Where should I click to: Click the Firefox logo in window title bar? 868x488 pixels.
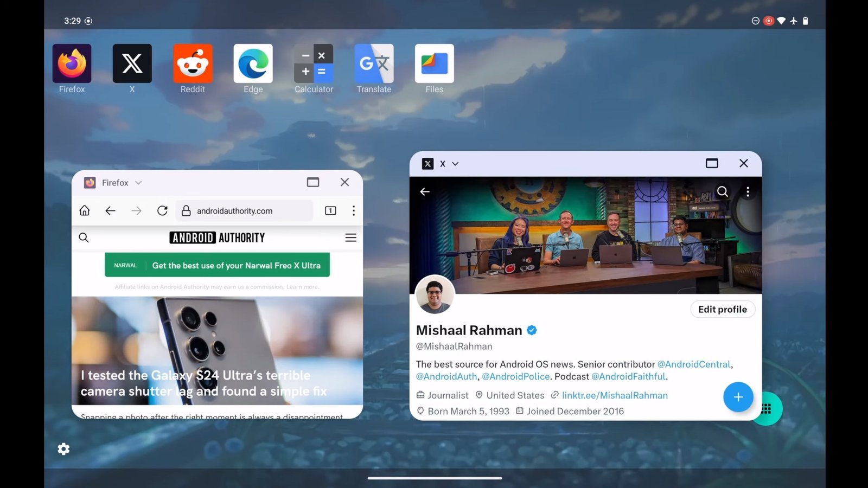click(90, 183)
